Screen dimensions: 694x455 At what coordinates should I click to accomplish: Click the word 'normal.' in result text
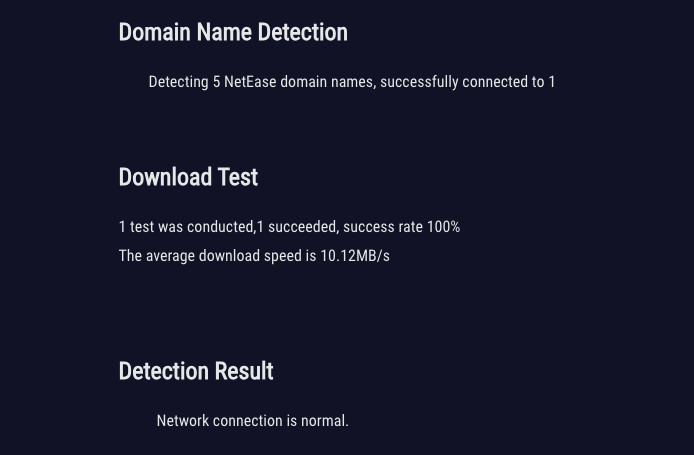(325, 421)
